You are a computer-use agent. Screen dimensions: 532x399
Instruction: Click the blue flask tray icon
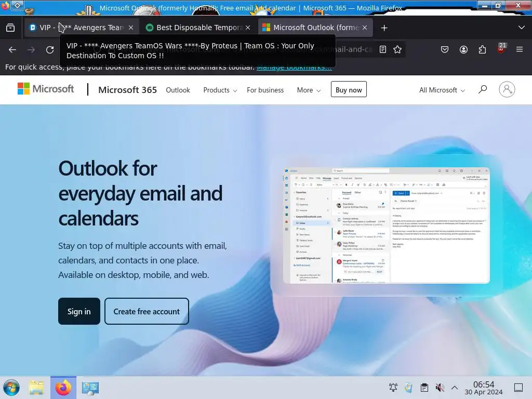pos(408,388)
